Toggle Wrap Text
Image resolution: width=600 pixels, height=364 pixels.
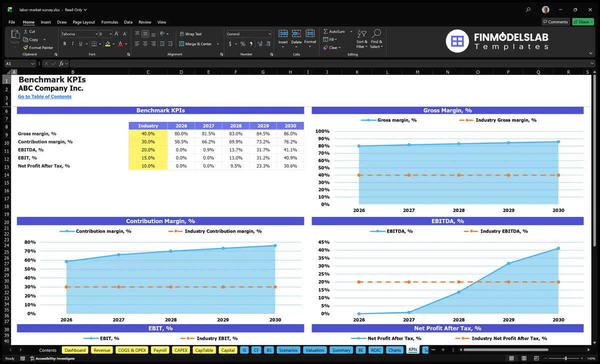[190, 34]
